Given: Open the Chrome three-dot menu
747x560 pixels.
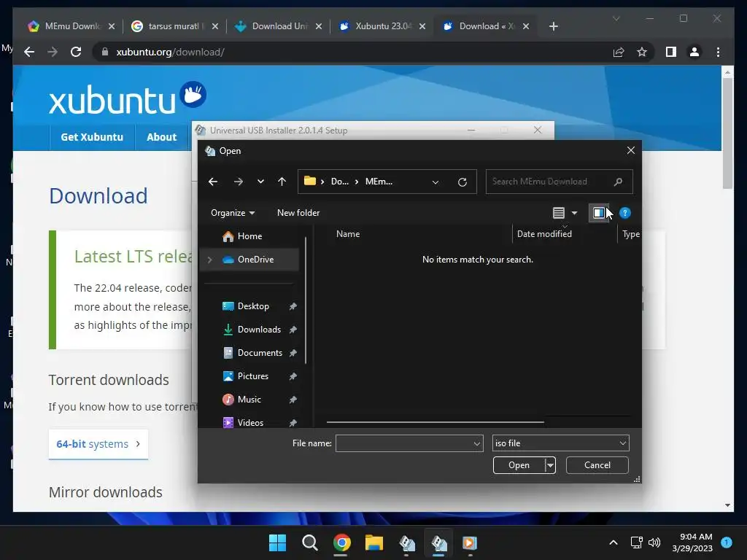Looking at the screenshot, I should [718, 52].
